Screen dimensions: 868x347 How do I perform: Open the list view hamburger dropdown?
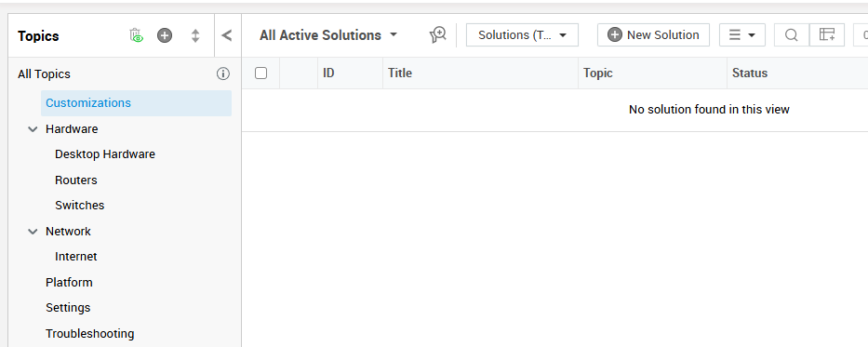[x=742, y=34]
